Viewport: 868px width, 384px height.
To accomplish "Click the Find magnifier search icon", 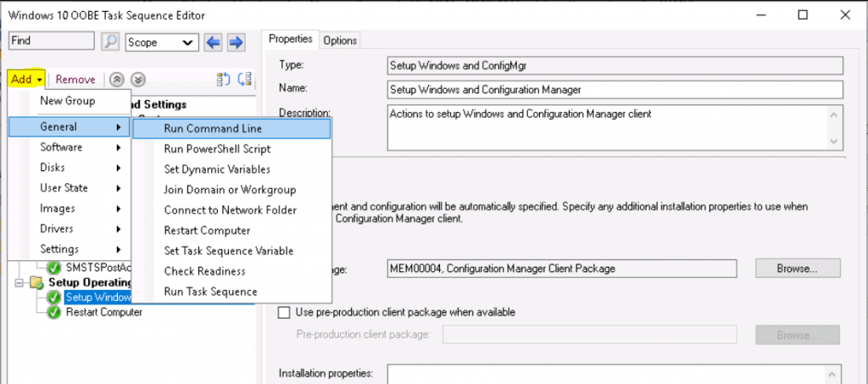I will pos(110,42).
